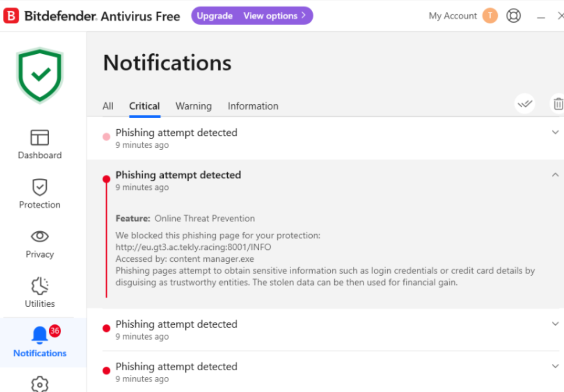The width and height of the screenshot is (564, 392).
Task: Switch to the Information tab
Action: point(253,106)
